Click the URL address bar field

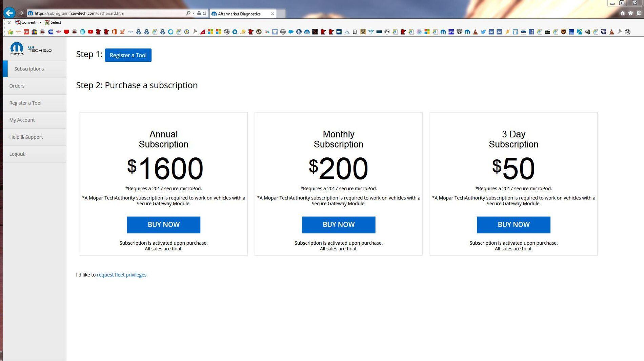108,13
